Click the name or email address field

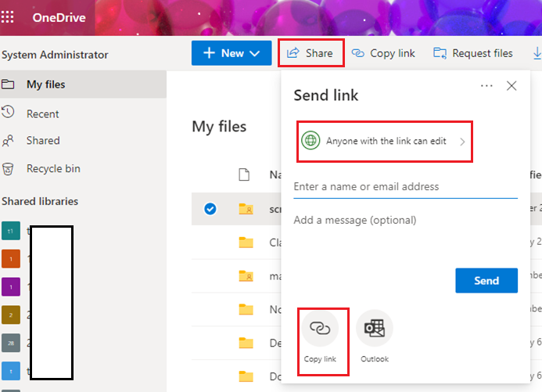[405, 187]
